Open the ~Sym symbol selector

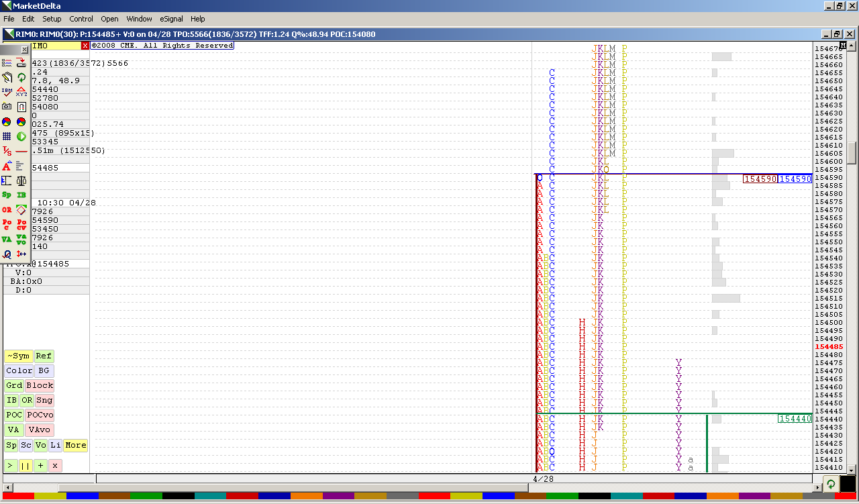[19, 356]
